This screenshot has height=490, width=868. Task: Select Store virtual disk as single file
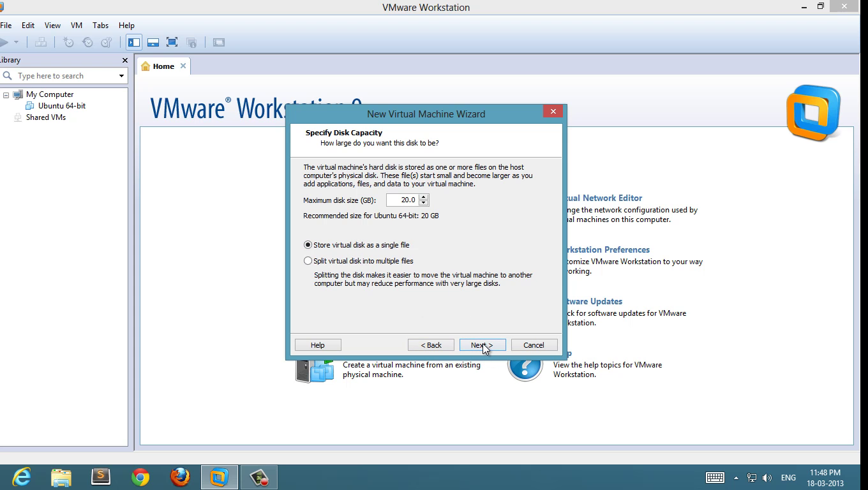(x=308, y=245)
